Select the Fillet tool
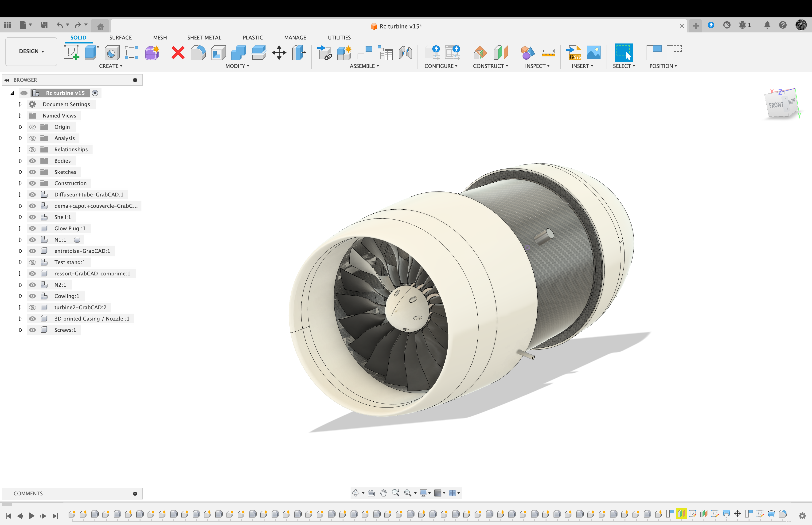This screenshot has width=812, height=525. click(198, 53)
